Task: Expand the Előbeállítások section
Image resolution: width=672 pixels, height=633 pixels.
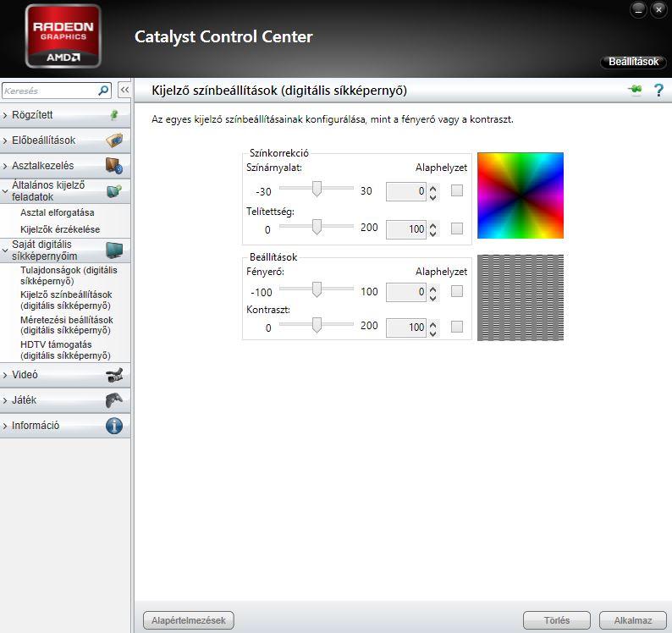Action: [5, 140]
